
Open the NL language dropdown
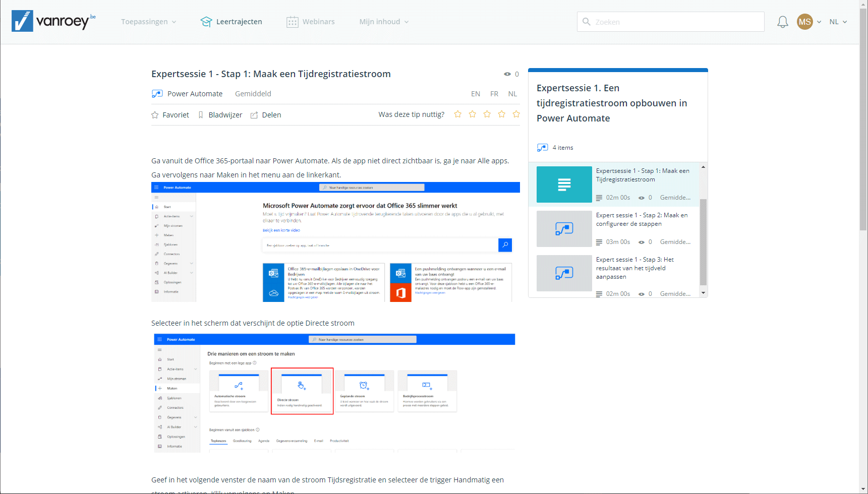click(x=838, y=22)
